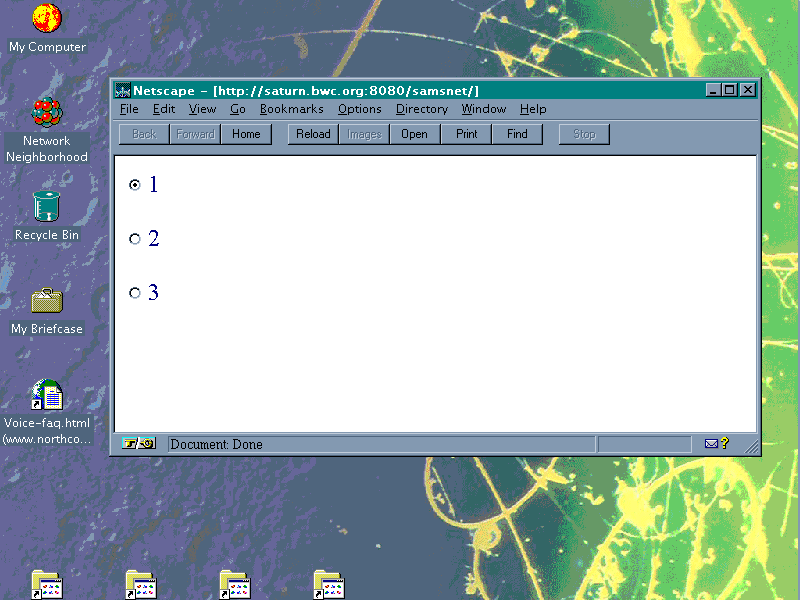Image resolution: width=800 pixels, height=600 pixels.
Task: Open the Directory menu
Action: (421, 109)
